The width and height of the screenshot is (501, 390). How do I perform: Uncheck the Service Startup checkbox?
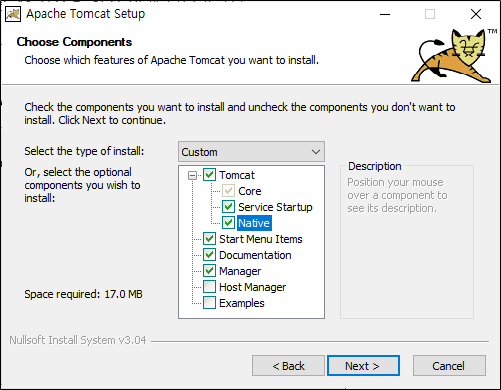click(x=228, y=207)
